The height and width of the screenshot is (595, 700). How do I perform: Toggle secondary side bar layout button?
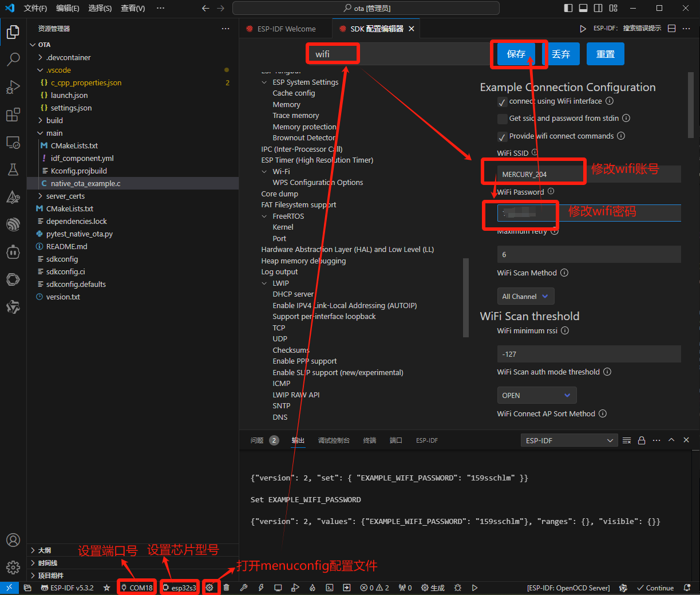pyautogui.click(x=598, y=8)
